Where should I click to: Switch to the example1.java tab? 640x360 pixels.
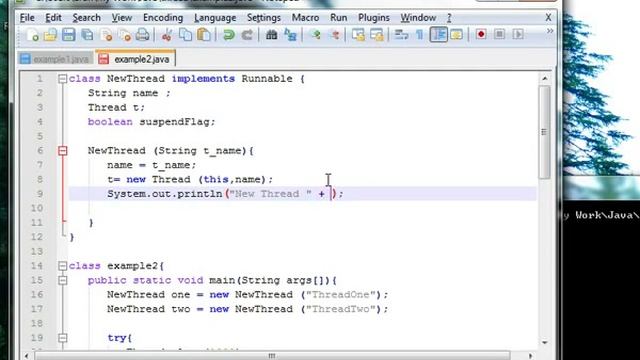(x=55, y=59)
